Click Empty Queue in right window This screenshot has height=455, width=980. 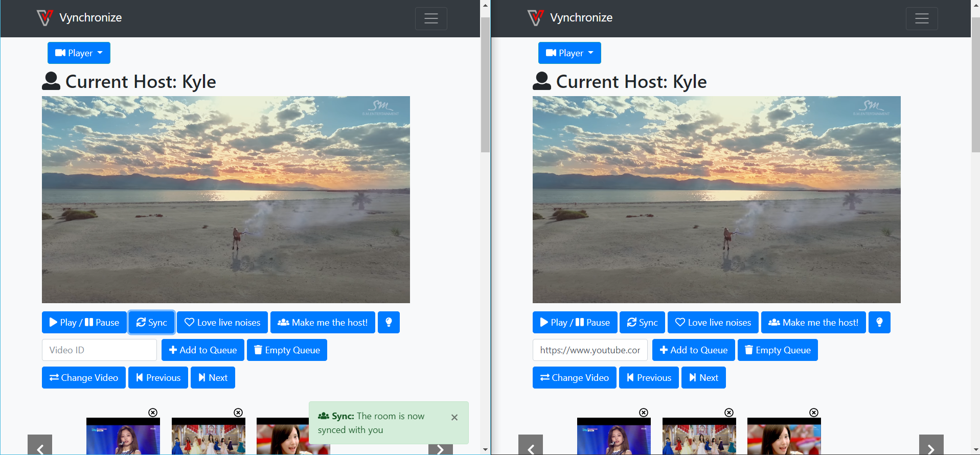[778, 350]
